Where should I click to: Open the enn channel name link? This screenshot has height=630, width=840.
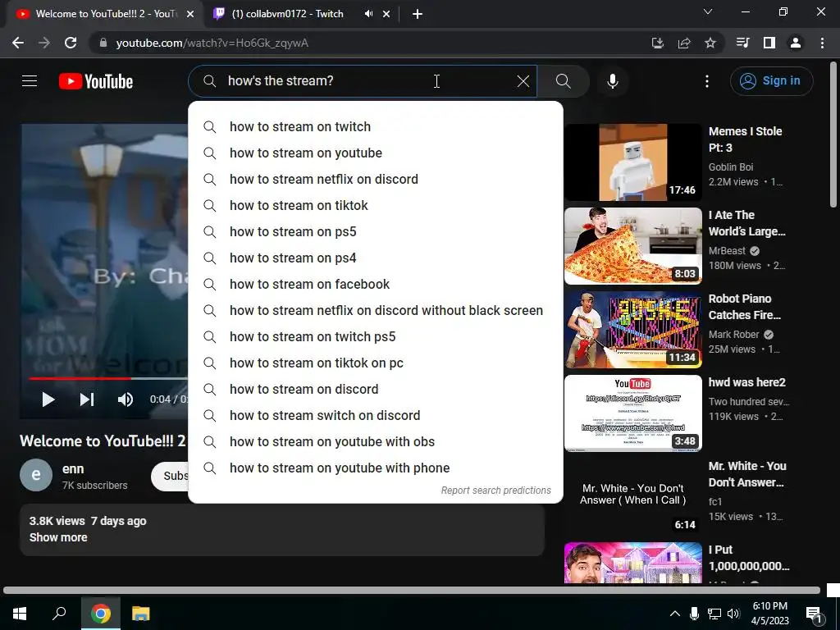[x=73, y=468]
